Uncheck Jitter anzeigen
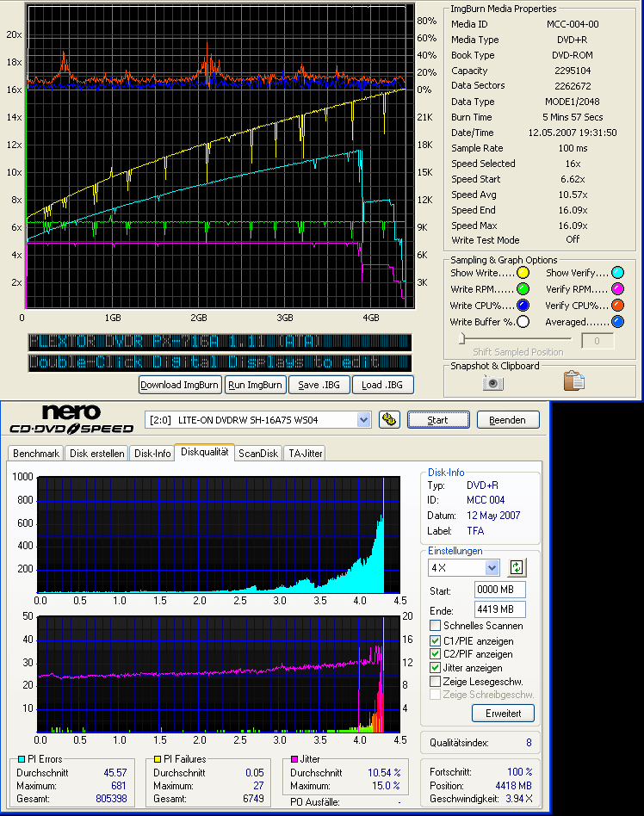This screenshot has height=816, width=644. point(436,667)
